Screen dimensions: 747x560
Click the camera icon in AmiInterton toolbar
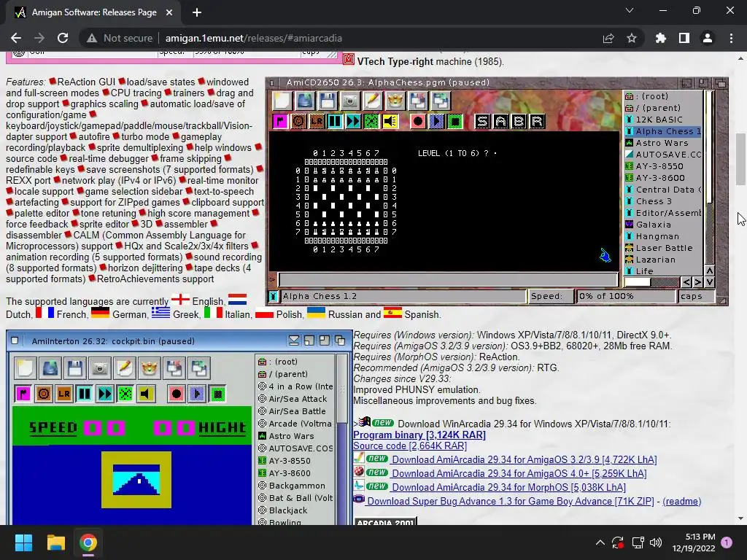click(x=99, y=367)
